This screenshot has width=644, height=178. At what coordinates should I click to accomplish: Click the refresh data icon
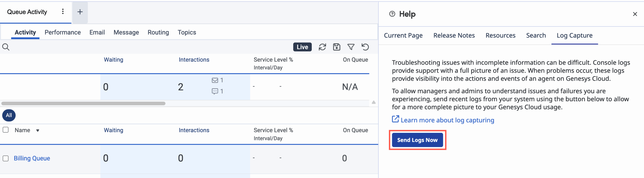coord(322,47)
